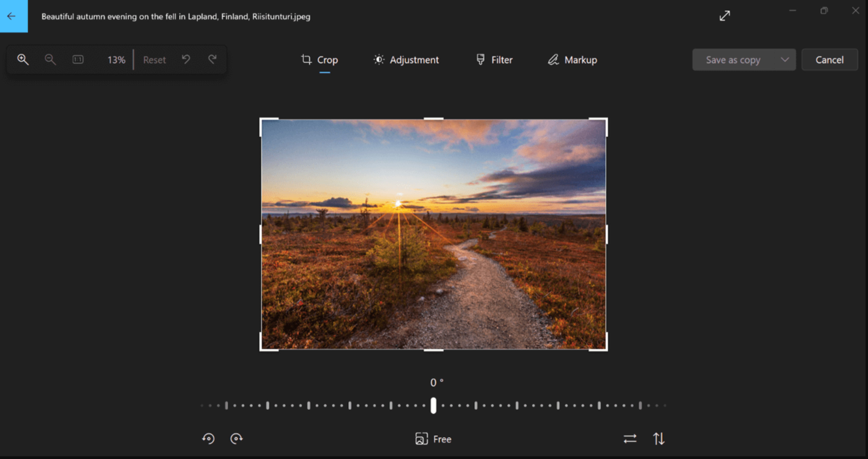Go back using the back arrow
This screenshot has height=459, width=868.
(11, 16)
